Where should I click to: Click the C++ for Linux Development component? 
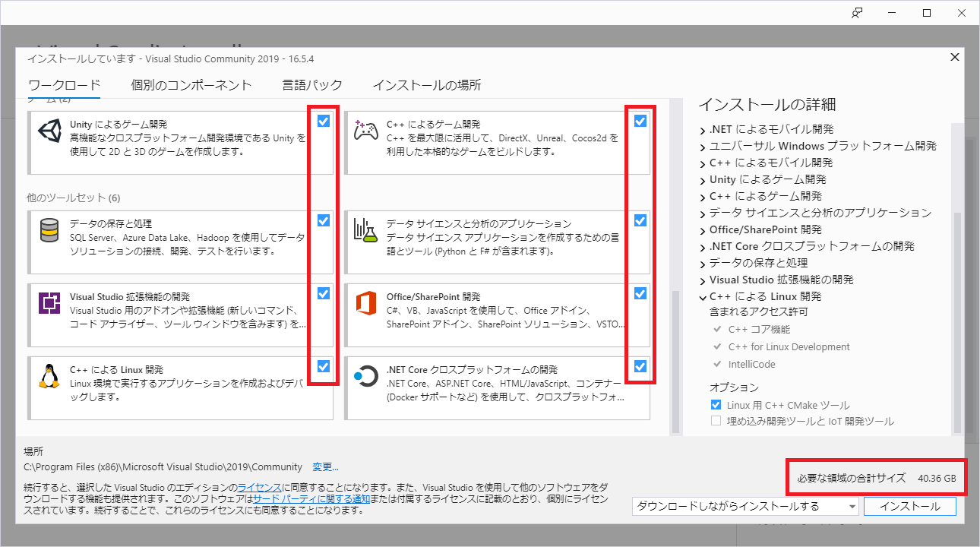coord(789,347)
